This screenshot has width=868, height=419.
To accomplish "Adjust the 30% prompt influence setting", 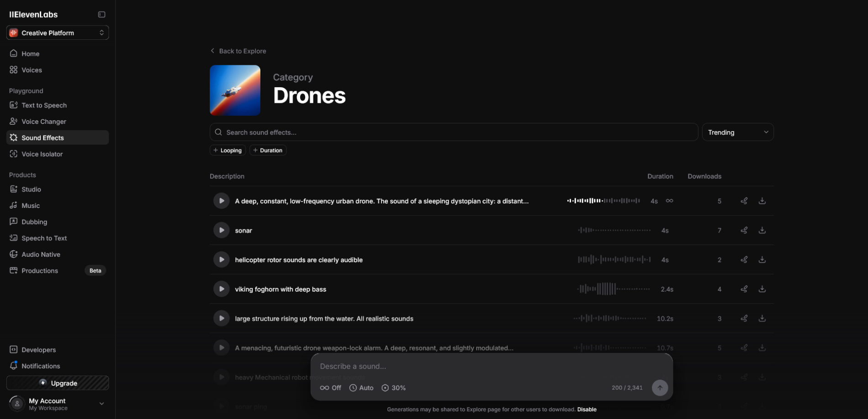I will tap(394, 388).
